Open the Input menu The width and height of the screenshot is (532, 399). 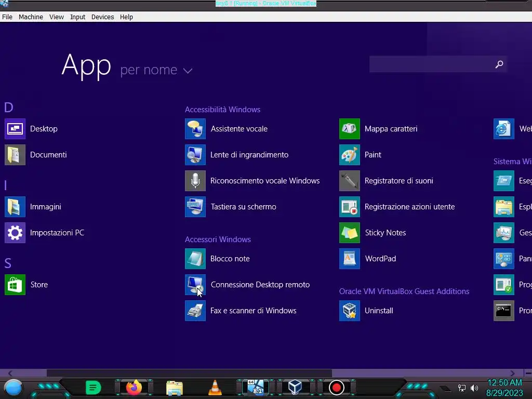78,17
